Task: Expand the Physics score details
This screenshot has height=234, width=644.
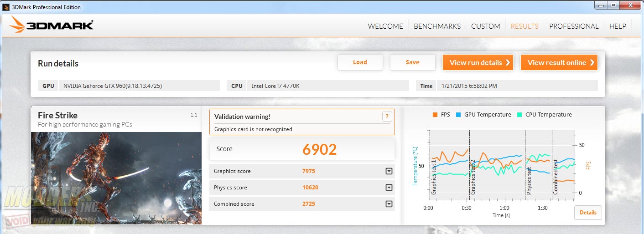Action: (x=389, y=188)
